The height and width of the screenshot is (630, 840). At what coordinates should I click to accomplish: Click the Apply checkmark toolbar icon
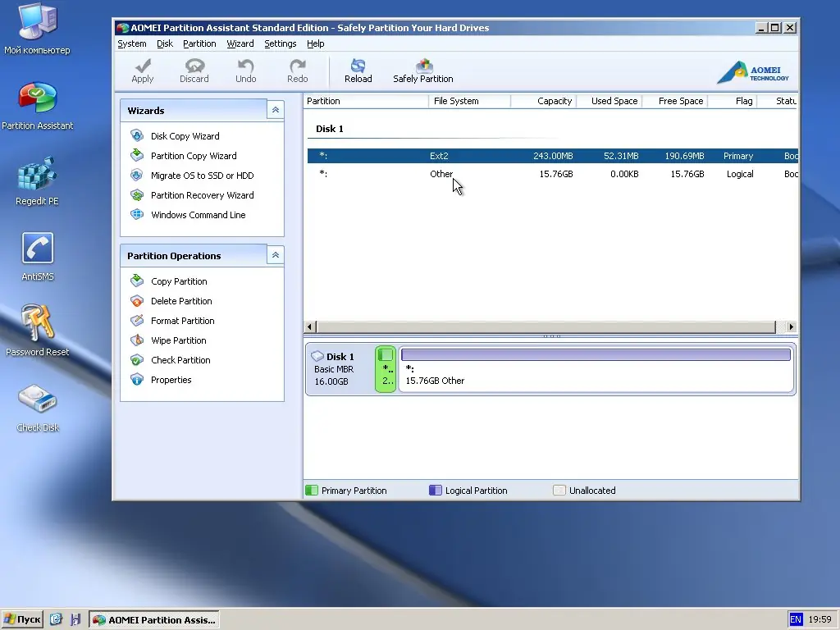pyautogui.click(x=143, y=71)
